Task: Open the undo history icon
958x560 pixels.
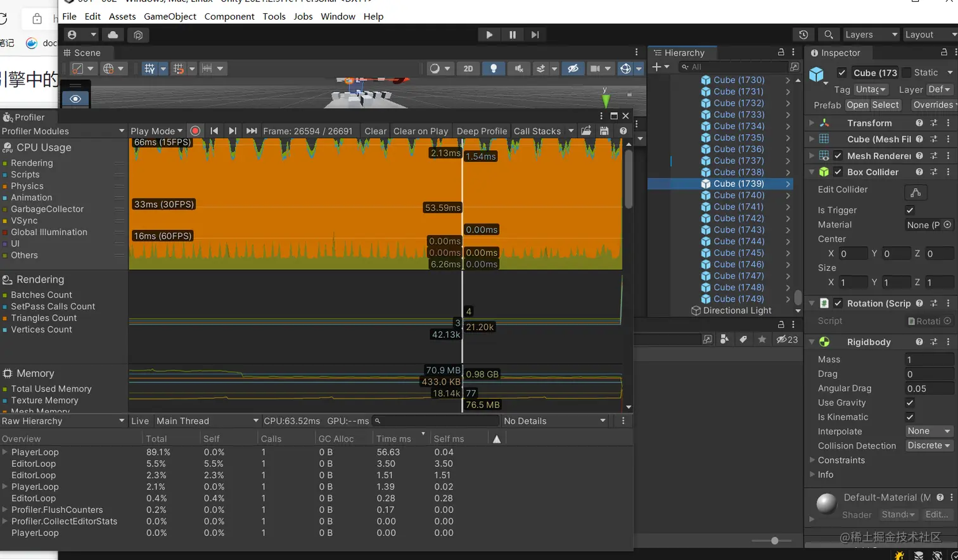Action: tap(803, 35)
